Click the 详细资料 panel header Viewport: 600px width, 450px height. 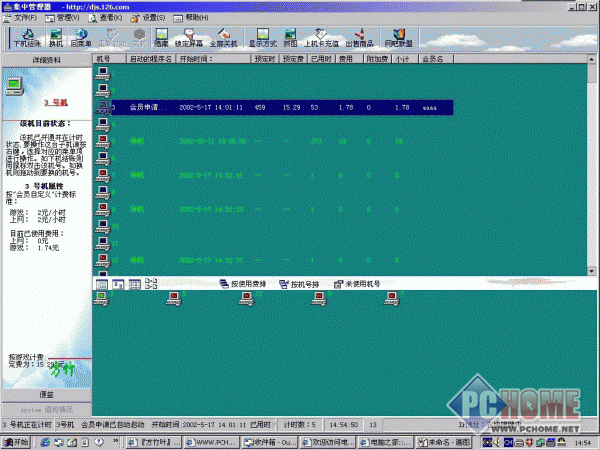(47, 60)
